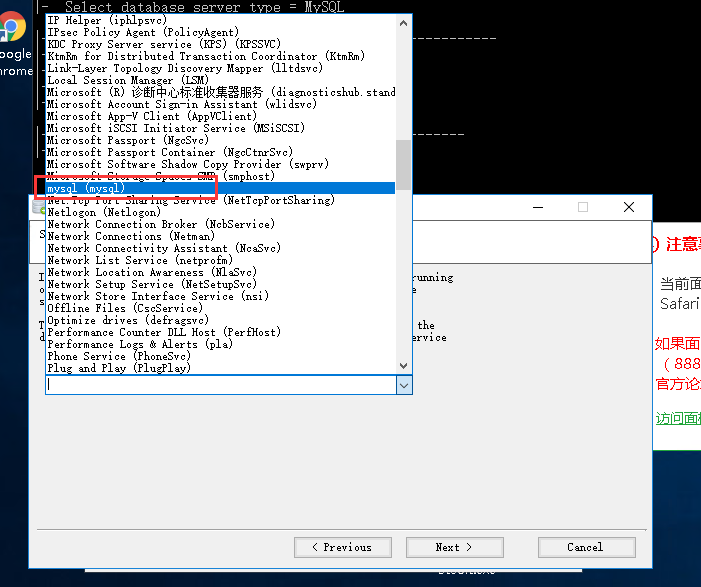Minimize the wizard window
Screen dimensions: 701x587
[x=538, y=207]
